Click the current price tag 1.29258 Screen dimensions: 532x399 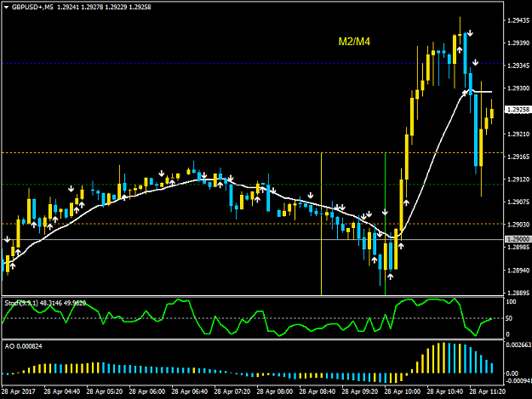(518, 110)
